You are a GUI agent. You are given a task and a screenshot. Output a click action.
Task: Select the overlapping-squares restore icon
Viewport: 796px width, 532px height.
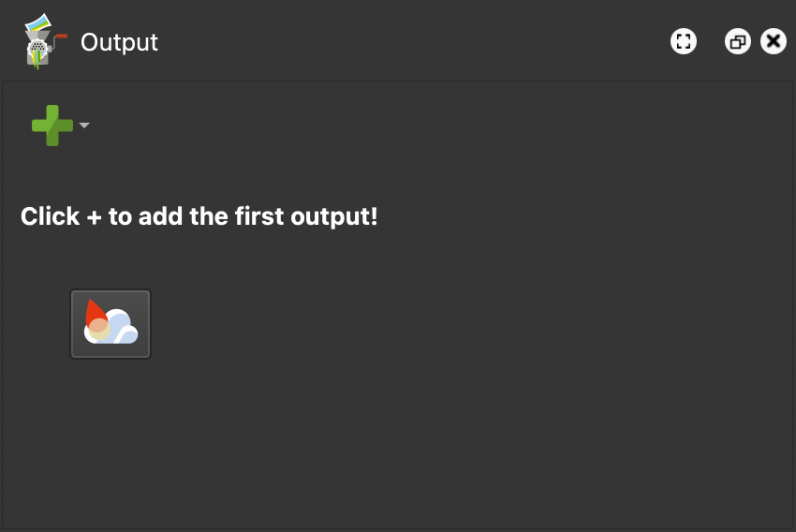pos(738,41)
